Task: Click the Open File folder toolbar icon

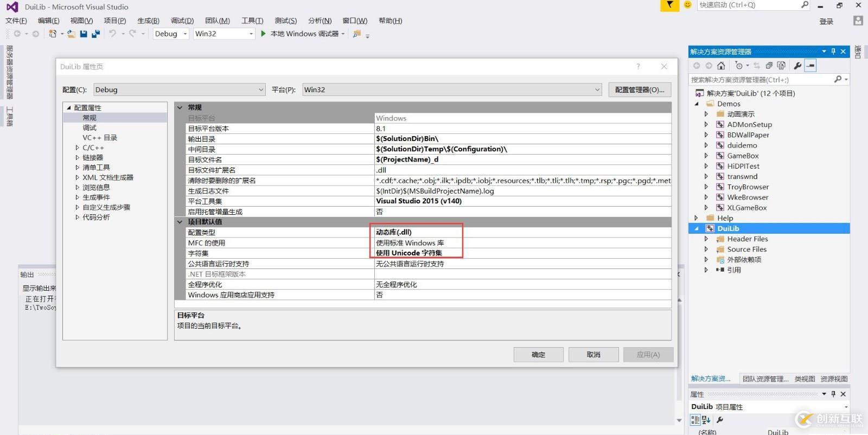Action: coord(71,34)
